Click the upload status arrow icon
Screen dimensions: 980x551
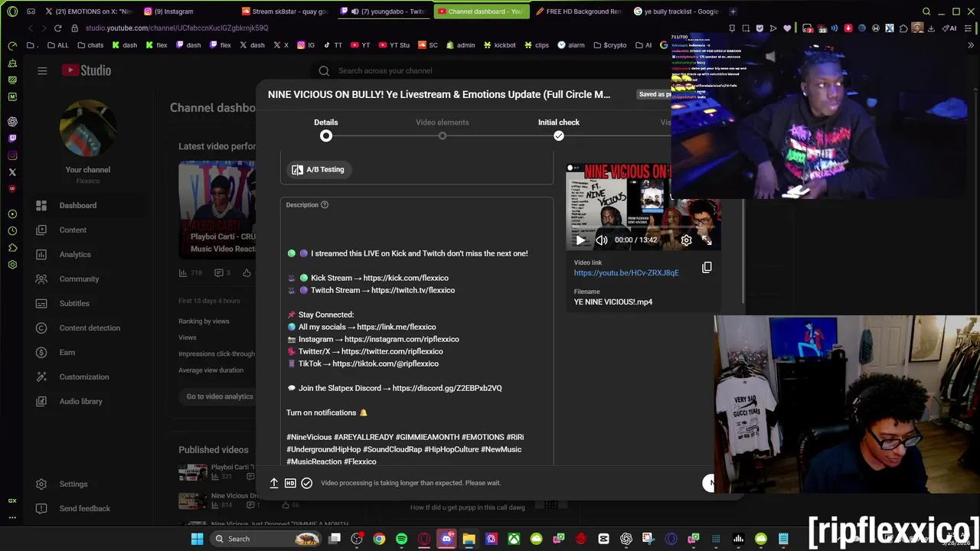273,483
